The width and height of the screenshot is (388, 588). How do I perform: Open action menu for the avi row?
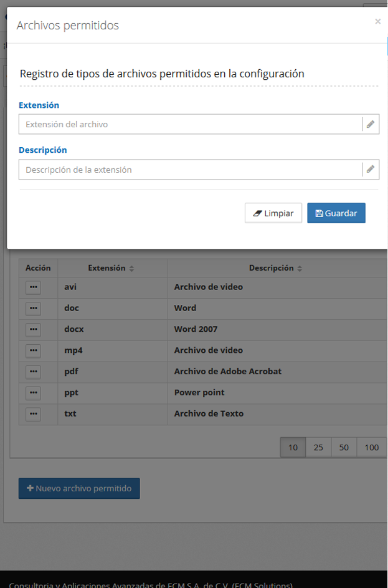(x=34, y=287)
